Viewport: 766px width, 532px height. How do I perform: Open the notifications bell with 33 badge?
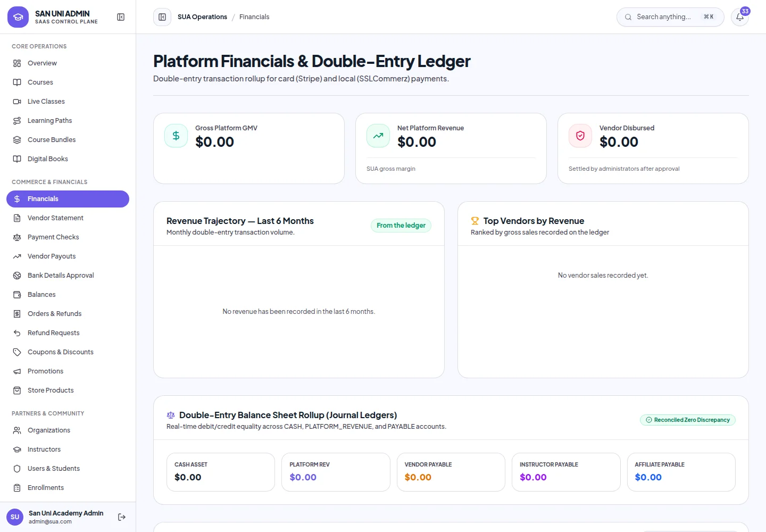[740, 17]
